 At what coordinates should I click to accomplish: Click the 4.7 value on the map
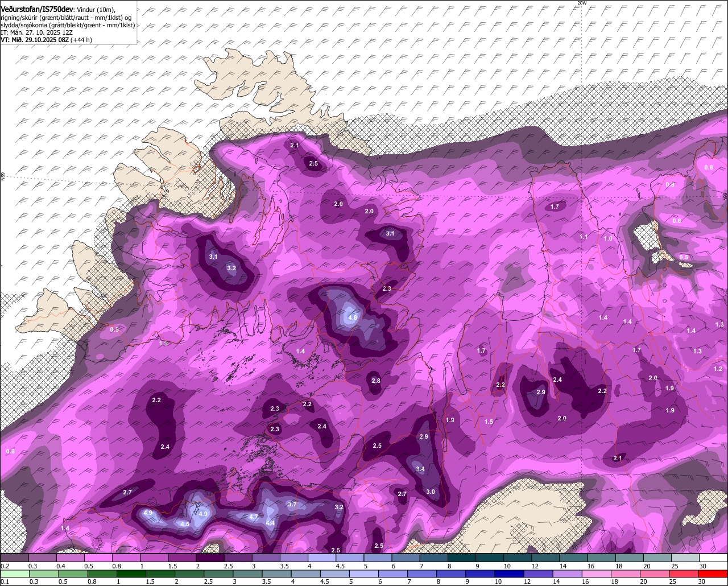point(254,517)
